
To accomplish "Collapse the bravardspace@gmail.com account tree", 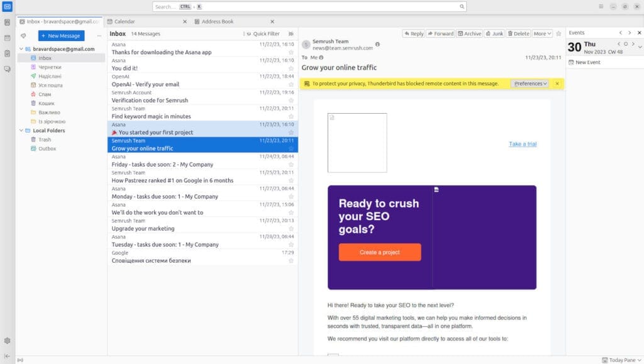I will [x=21, y=49].
